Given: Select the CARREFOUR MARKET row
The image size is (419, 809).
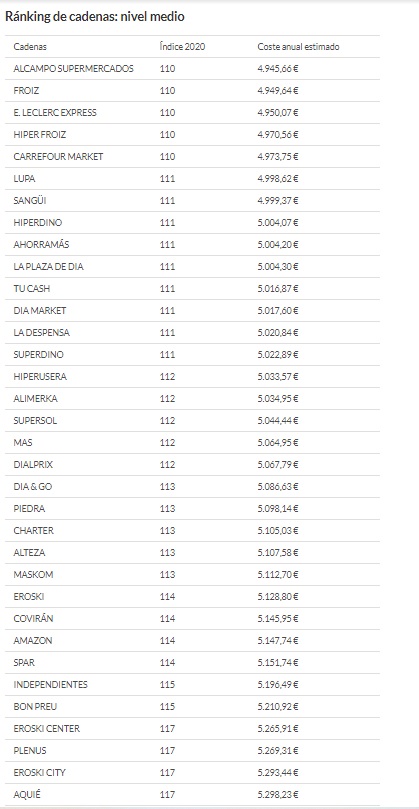Looking at the screenshot, I should point(192,157).
